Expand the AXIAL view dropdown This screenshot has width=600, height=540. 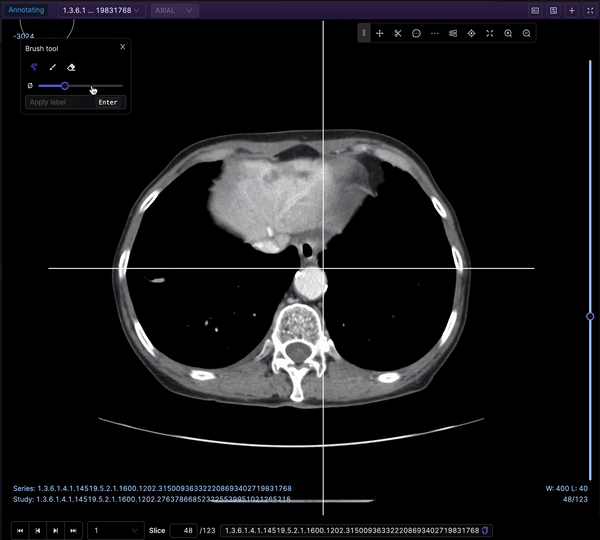pyautogui.click(x=174, y=10)
